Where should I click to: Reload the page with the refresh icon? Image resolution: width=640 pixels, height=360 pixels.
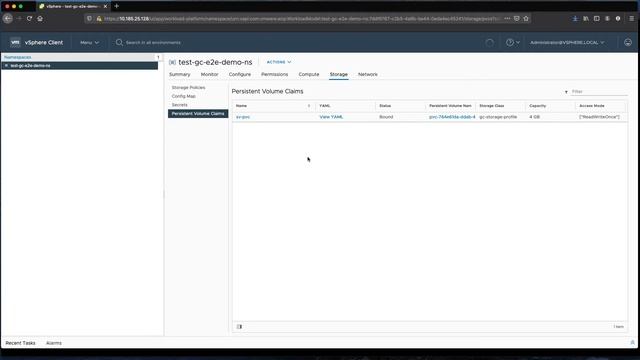coord(29,18)
